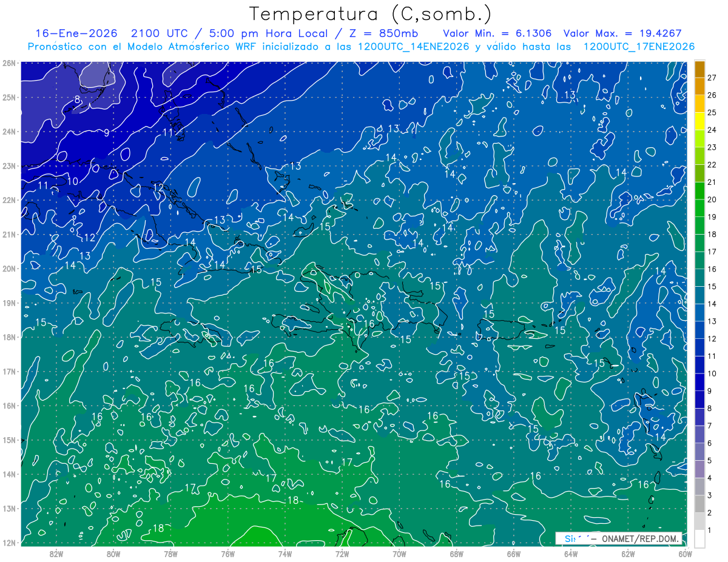The height and width of the screenshot is (562, 728).
Task: Click the color scale value "27"
Action: [712, 78]
